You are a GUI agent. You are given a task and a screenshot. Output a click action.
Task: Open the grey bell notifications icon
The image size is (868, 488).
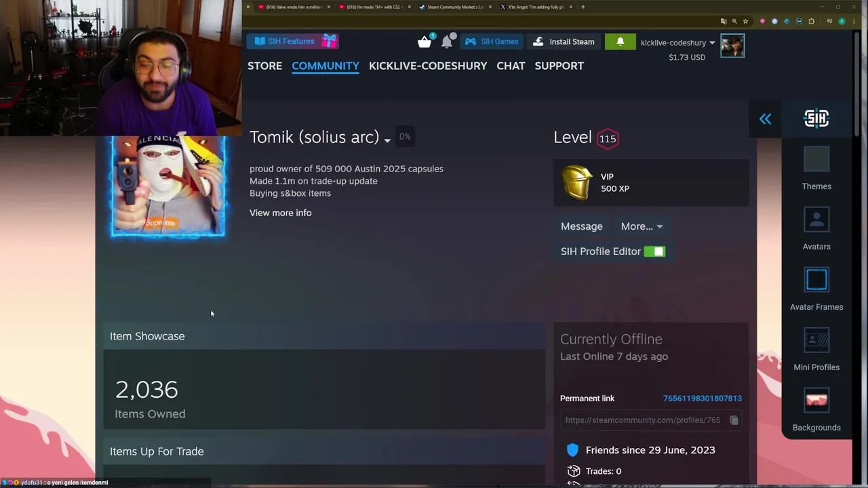[x=447, y=42]
